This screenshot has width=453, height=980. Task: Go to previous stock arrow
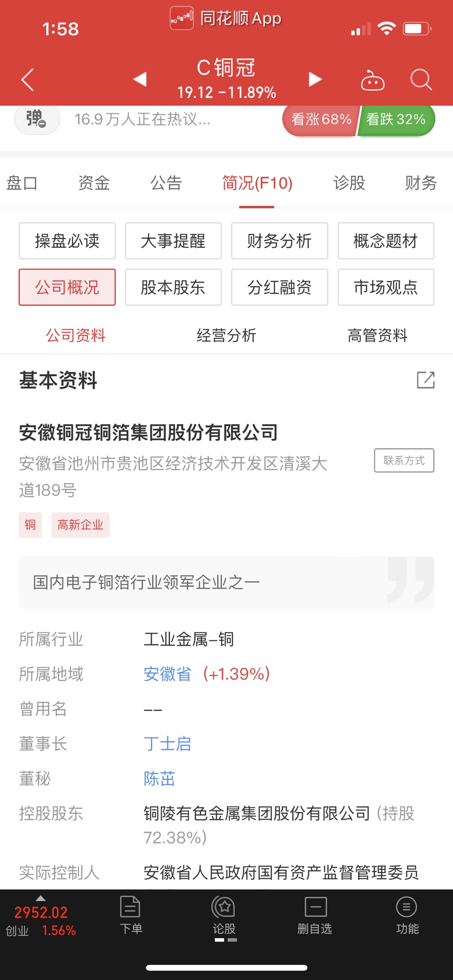pyautogui.click(x=140, y=79)
